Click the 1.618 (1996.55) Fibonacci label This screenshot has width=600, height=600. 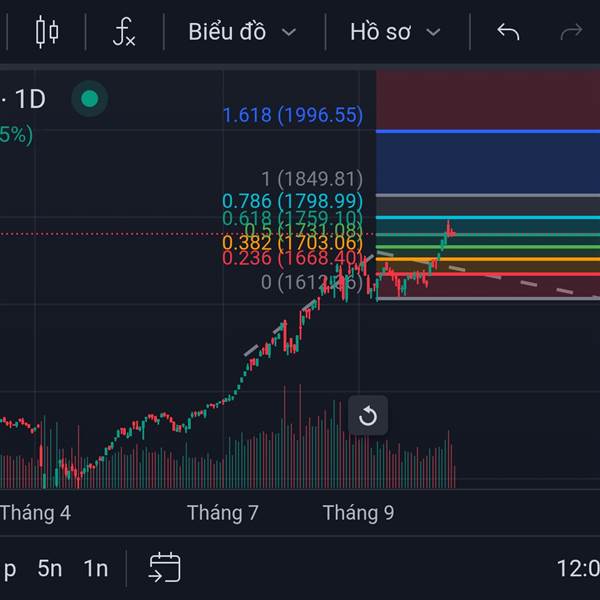(x=292, y=115)
